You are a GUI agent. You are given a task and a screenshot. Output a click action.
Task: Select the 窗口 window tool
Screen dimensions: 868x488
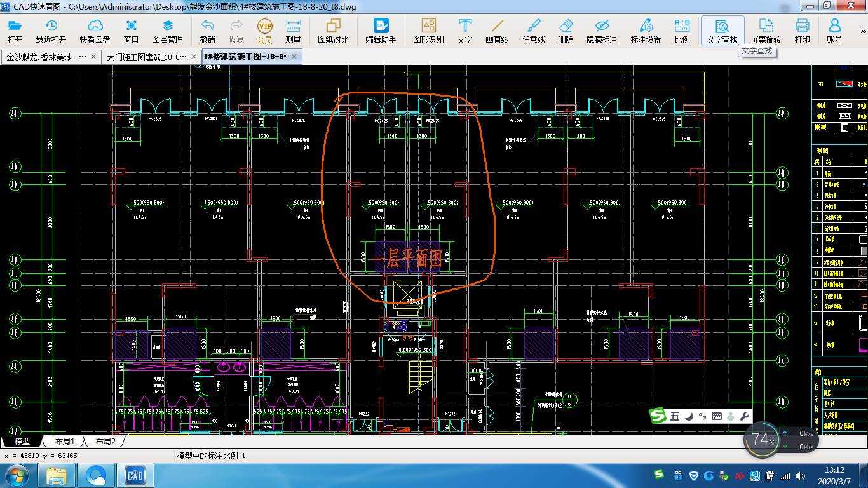132,31
